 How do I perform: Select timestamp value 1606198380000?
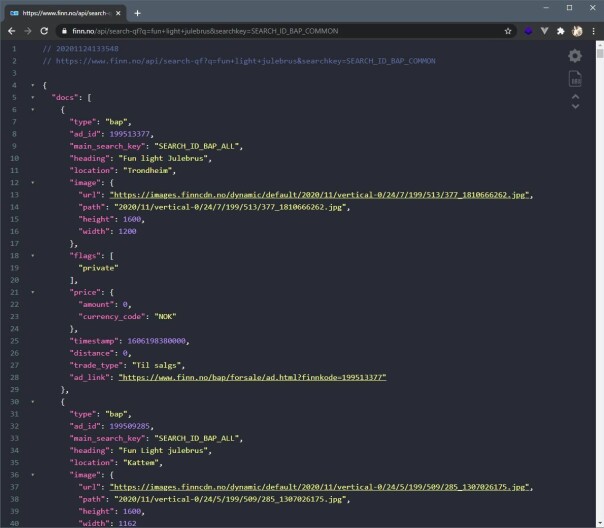(x=156, y=341)
